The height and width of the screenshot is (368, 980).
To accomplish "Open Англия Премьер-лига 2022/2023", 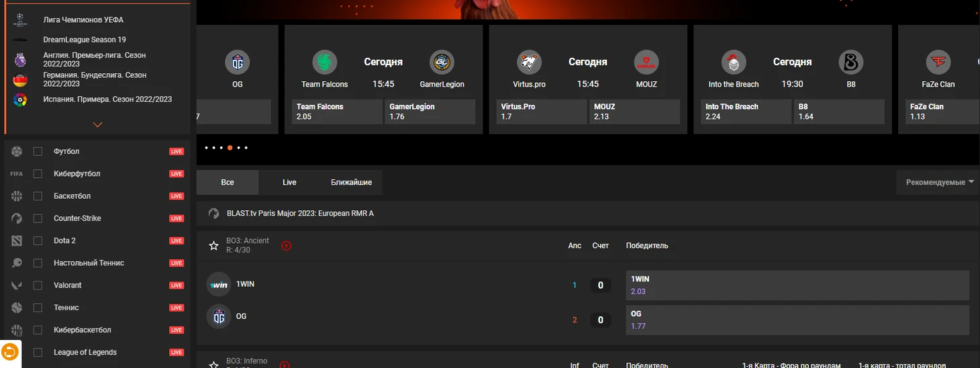I will (x=95, y=60).
